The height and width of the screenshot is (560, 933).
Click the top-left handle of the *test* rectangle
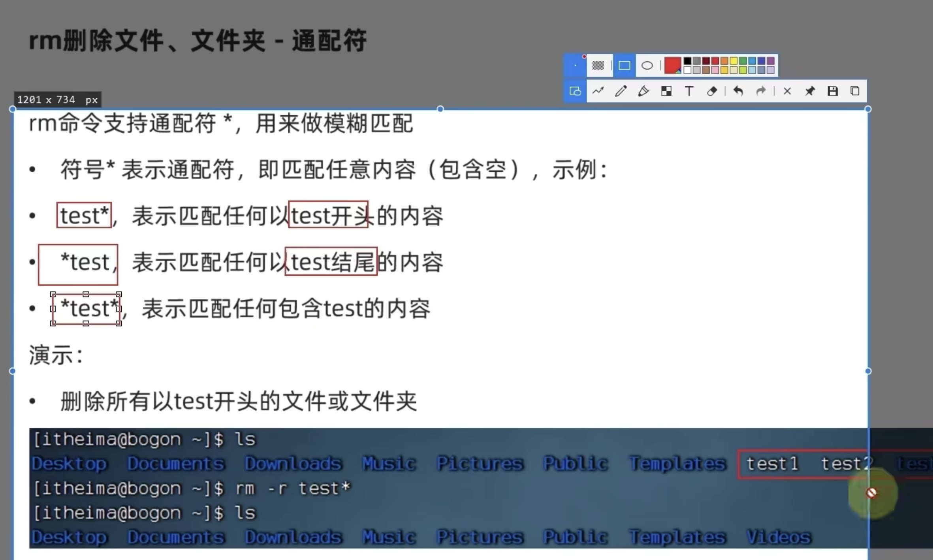click(x=53, y=294)
